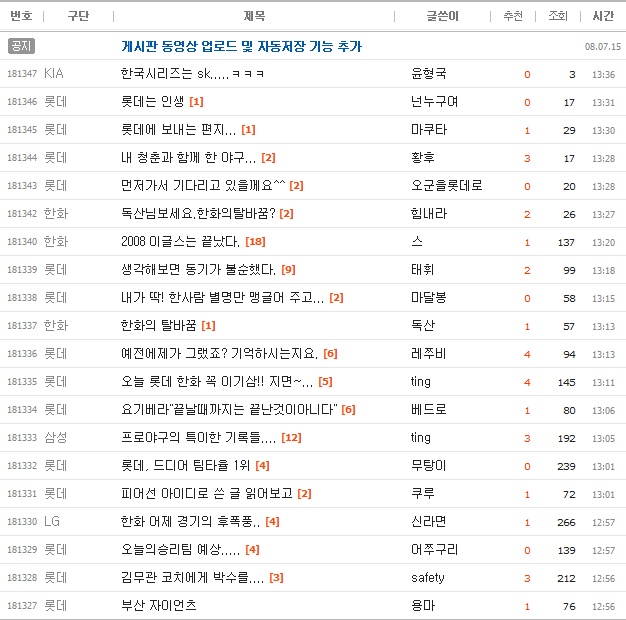Click the notice date 08.07.15
626x620 pixels.
tap(603, 47)
